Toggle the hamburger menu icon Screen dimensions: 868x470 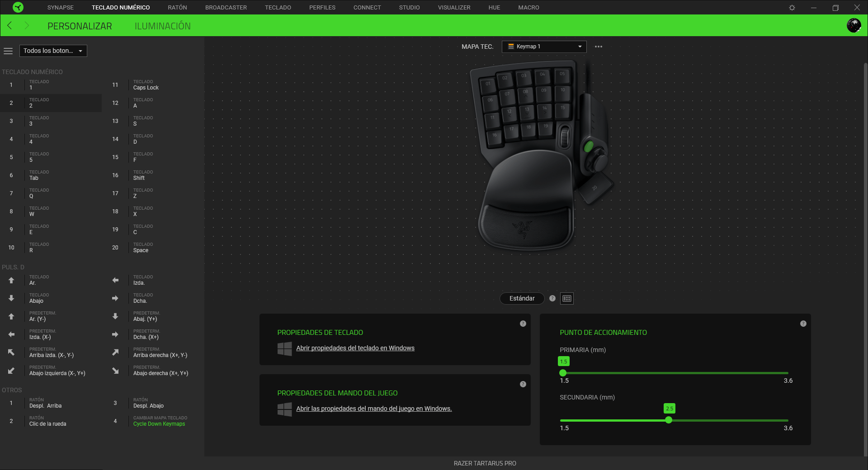8,51
